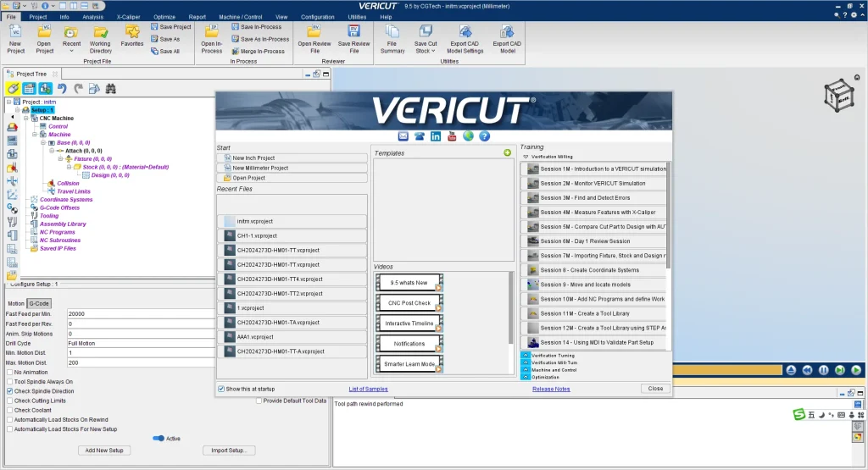Click the yellow mouse icon in Project Tree toolbar
Screen dimensions: 868x470
click(13, 88)
